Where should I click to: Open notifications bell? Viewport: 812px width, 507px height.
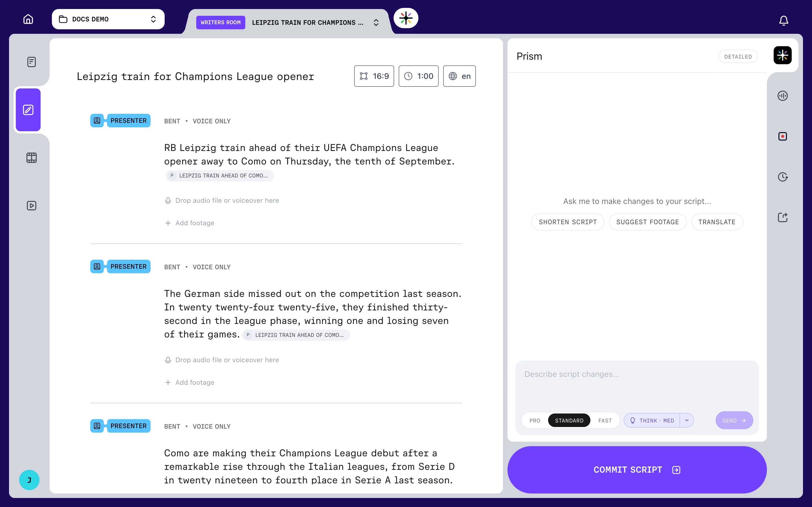784,21
